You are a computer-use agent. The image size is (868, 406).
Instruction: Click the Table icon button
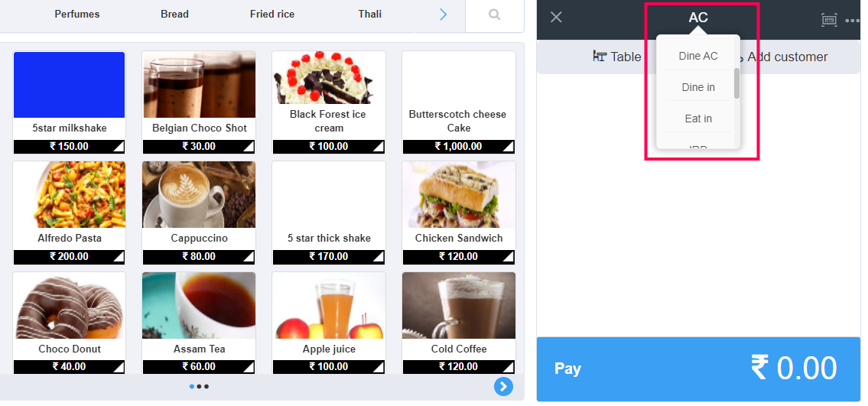coord(616,57)
